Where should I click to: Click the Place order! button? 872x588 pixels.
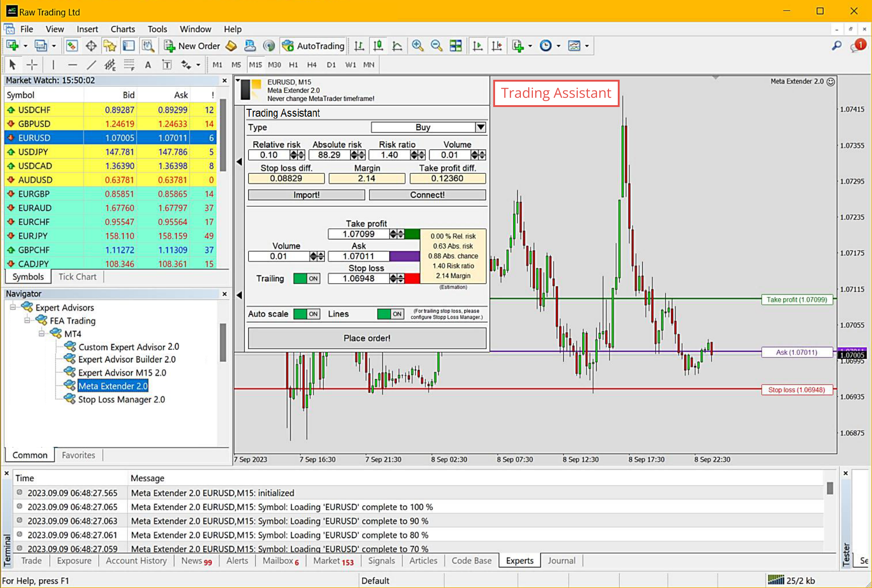point(367,338)
